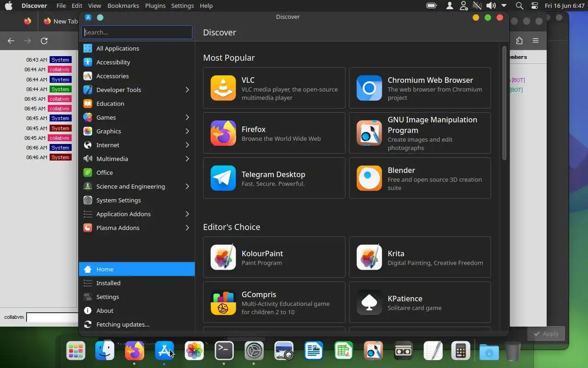This screenshot has width=588, height=368.
Task: Expand the Graphics category arrow
Action: click(x=187, y=131)
